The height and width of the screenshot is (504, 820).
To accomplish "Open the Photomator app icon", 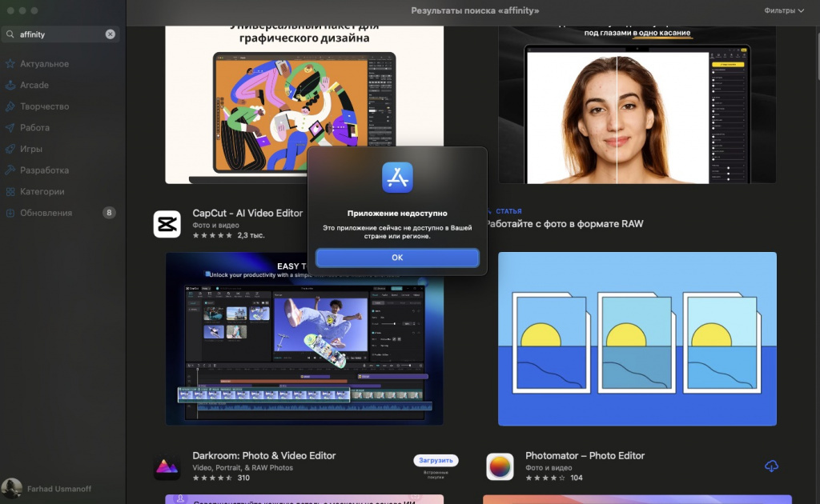I will 500,466.
